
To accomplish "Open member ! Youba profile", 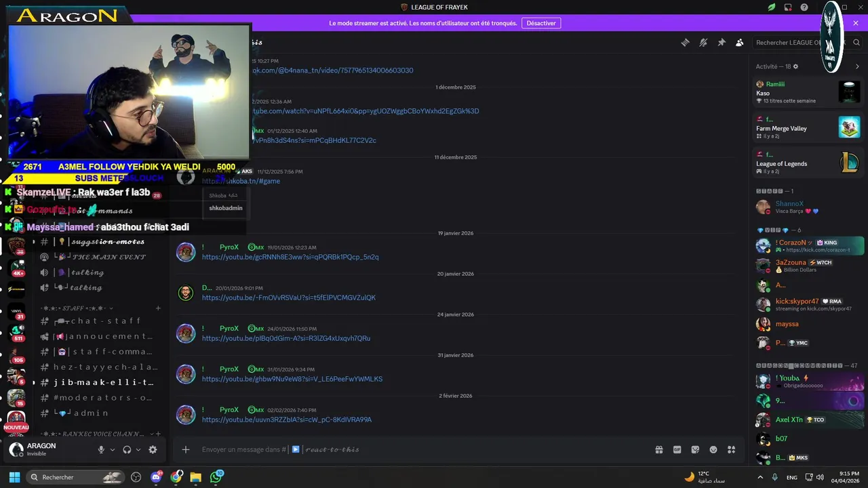I will pyautogui.click(x=808, y=381).
